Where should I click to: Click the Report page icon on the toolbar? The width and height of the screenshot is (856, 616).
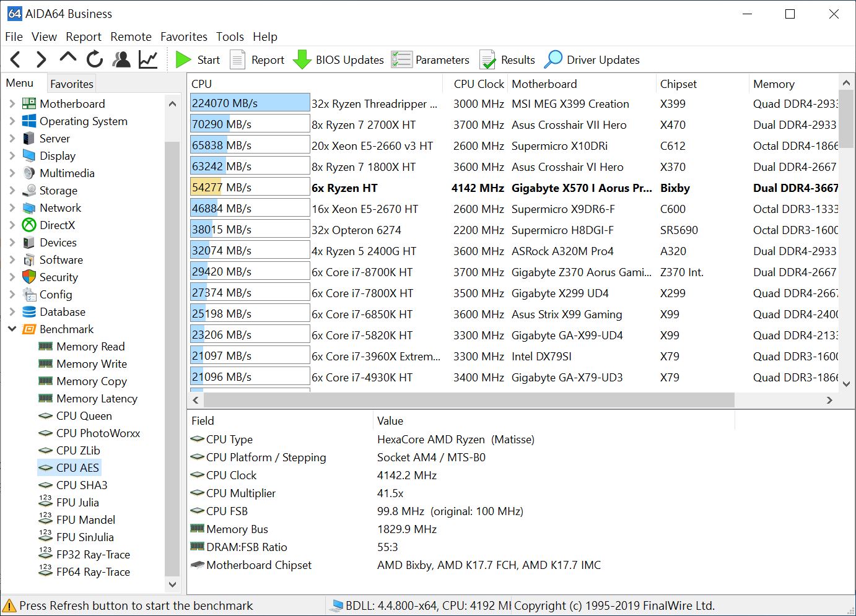click(x=237, y=59)
